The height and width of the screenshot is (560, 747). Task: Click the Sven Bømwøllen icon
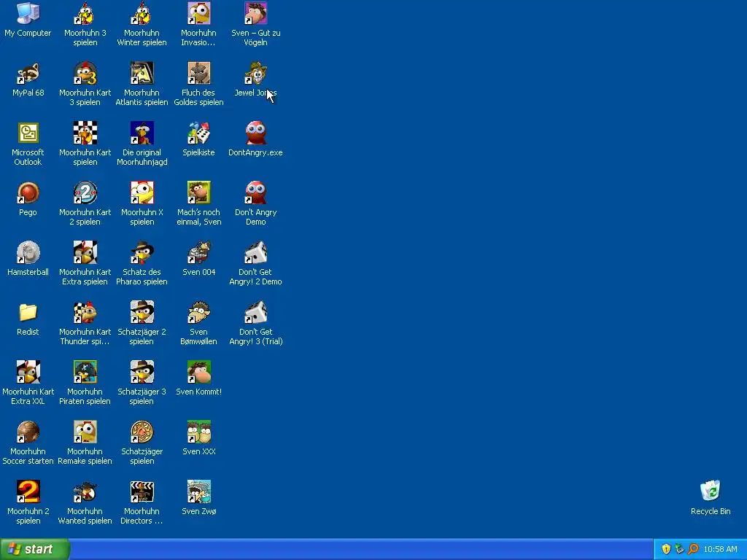coord(198,312)
